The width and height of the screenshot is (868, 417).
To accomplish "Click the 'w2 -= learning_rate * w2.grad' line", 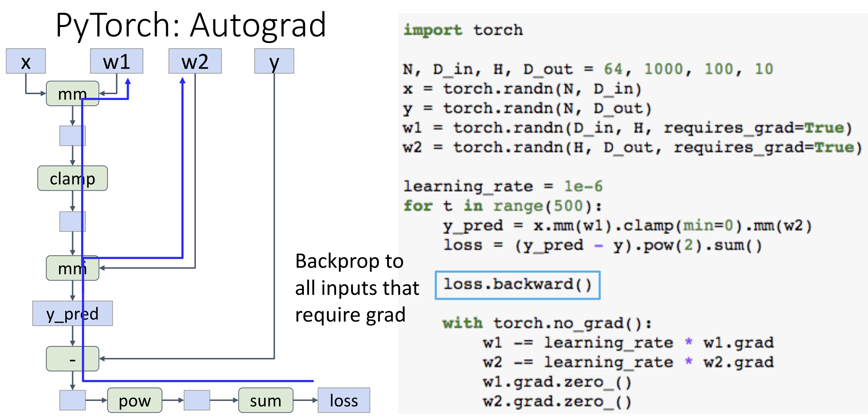I will point(628,362).
